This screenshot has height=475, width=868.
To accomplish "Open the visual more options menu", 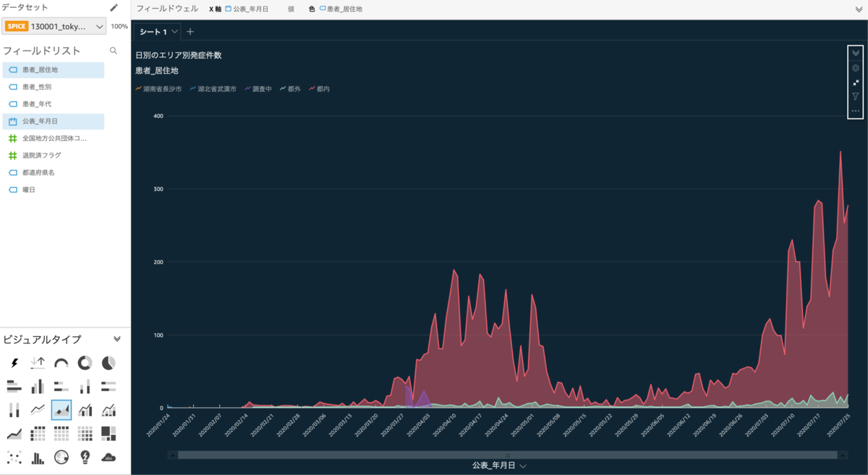I will pyautogui.click(x=856, y=111).
